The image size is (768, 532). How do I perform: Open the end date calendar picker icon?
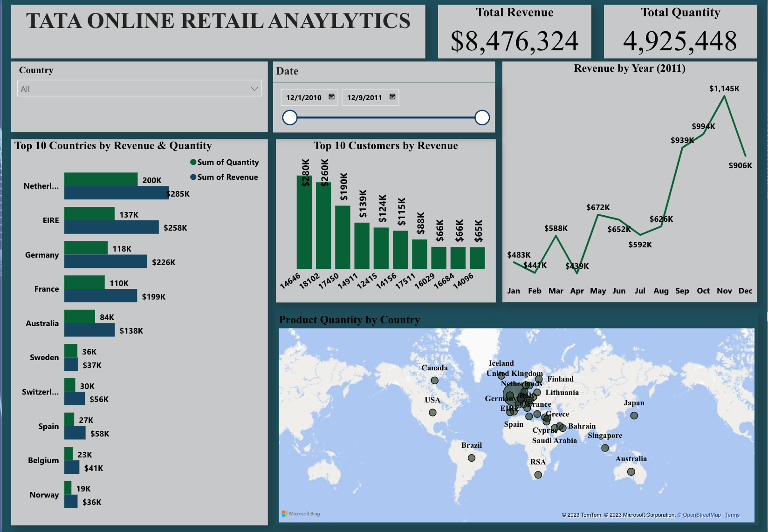pos(392,97)
